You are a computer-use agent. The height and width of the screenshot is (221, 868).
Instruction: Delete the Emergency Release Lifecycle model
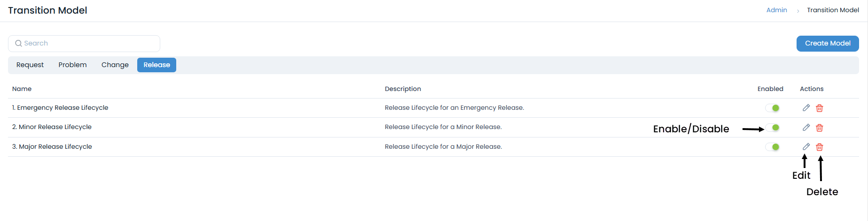tap(820, 108)
